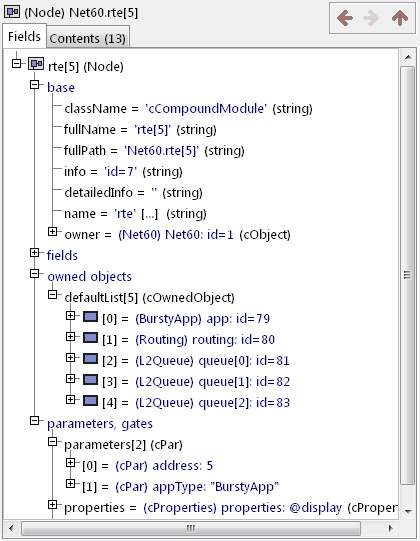The image size is (420, 541).
Task: Click the queue[0] module icon
Action: [90, 358]
